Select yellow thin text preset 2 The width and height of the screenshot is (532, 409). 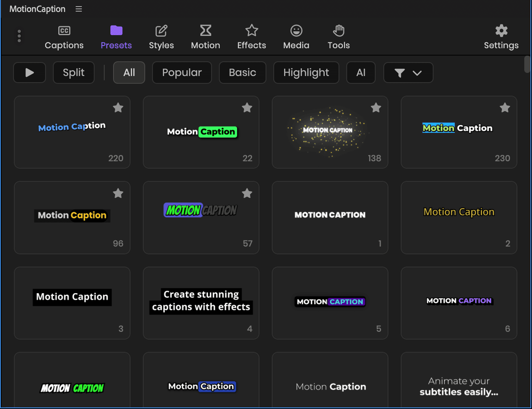pos(459,218)
